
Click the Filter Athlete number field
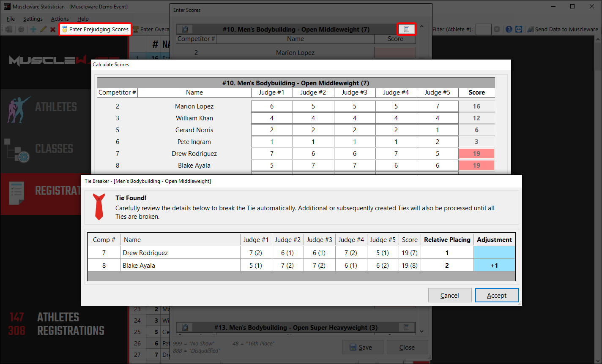pos(483,30)
